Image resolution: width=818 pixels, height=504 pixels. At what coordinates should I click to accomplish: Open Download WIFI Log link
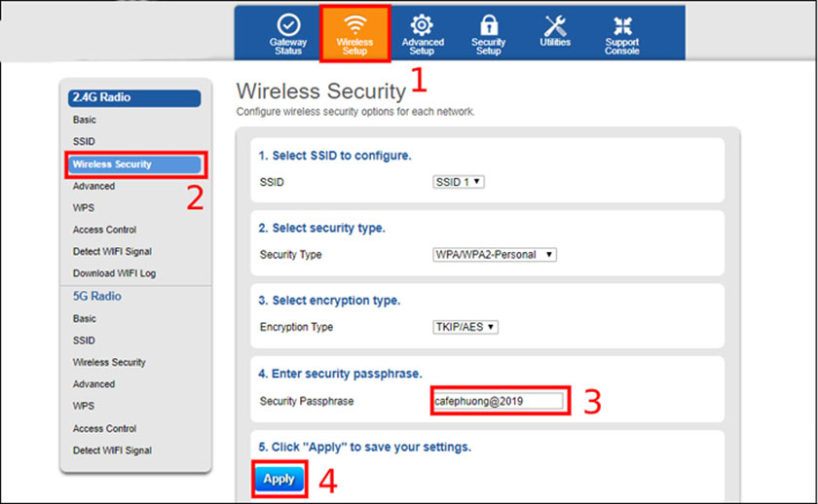click(114, 273)
